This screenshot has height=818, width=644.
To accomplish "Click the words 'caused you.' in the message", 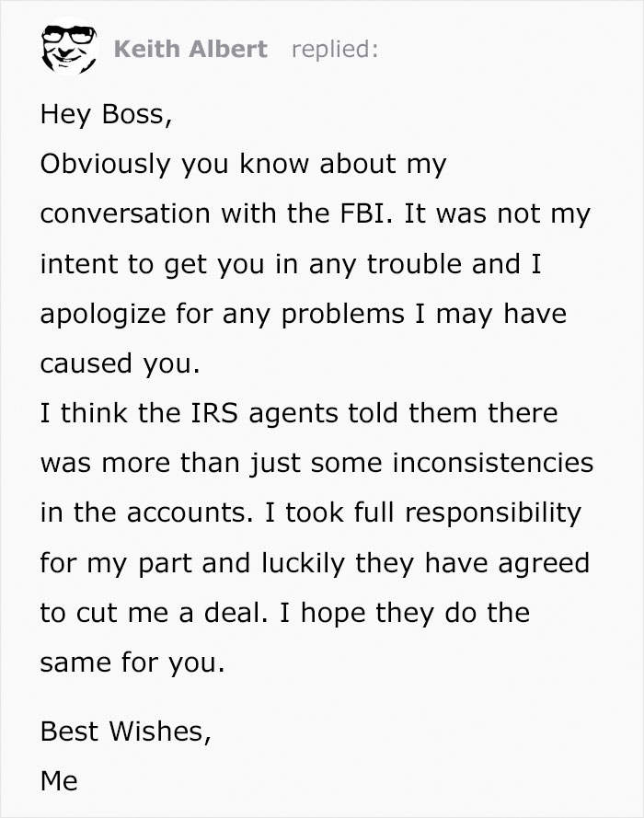I will (x=120, y=363).
